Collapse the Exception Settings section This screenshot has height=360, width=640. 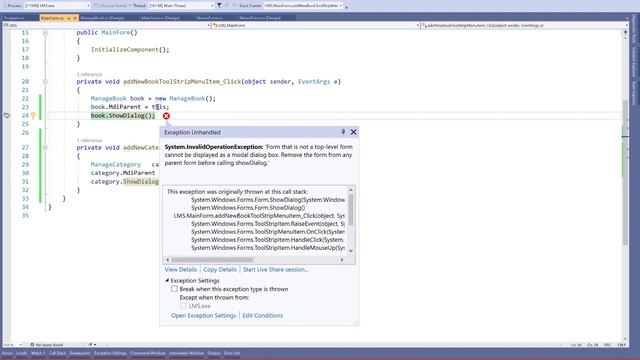point(167,280)
